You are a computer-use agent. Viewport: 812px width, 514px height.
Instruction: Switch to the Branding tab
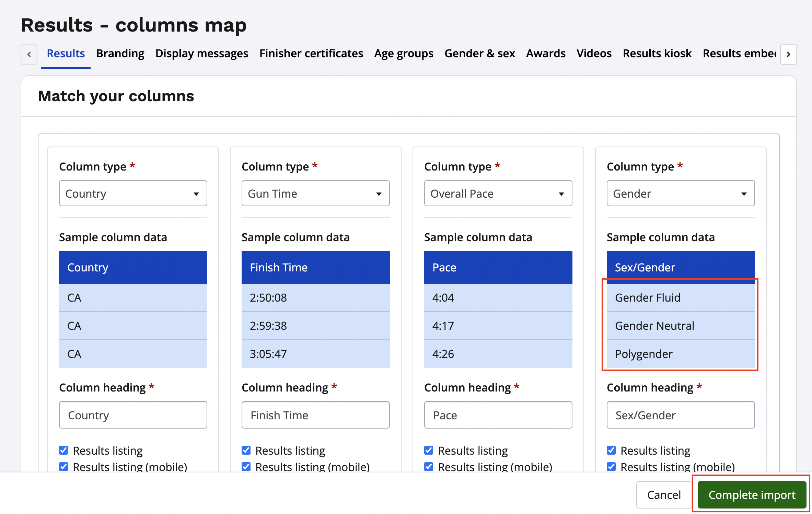[120, 54]
